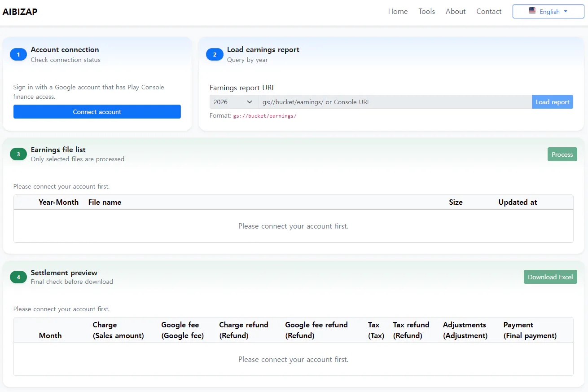Viewport: 588px width, 392px height.
Task: Click the Account connection heading
Action: (65, 49)
